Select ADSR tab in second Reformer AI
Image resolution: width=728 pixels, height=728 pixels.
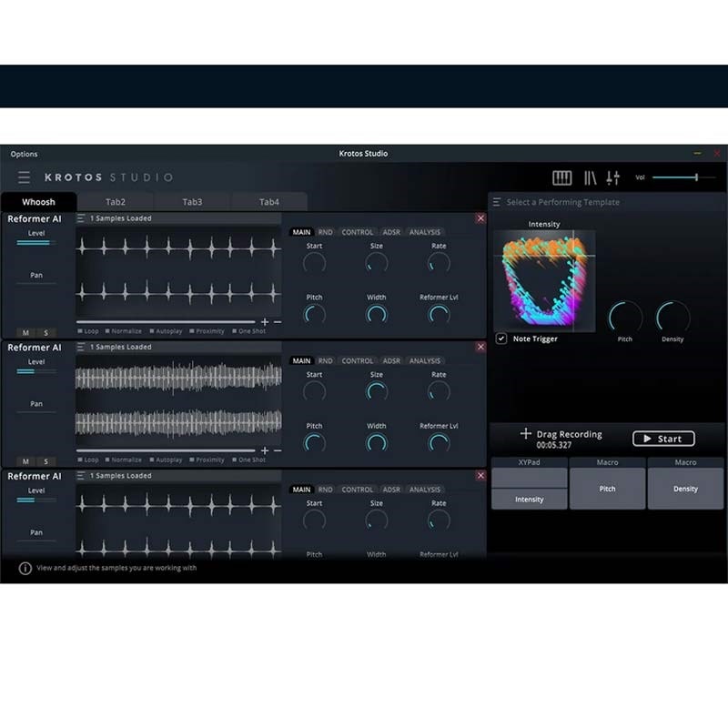pos(391,360)
